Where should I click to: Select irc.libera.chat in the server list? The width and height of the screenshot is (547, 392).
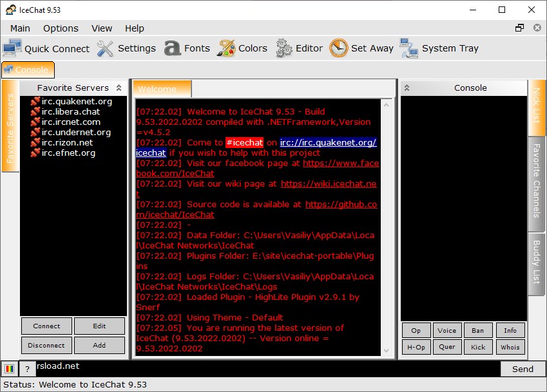pos(71,111)
